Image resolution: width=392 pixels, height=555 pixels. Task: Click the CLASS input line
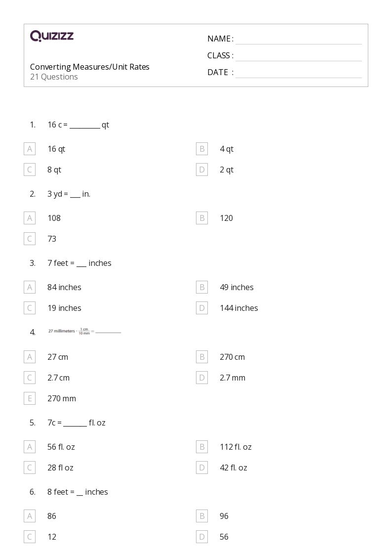(x=298, y=56)
